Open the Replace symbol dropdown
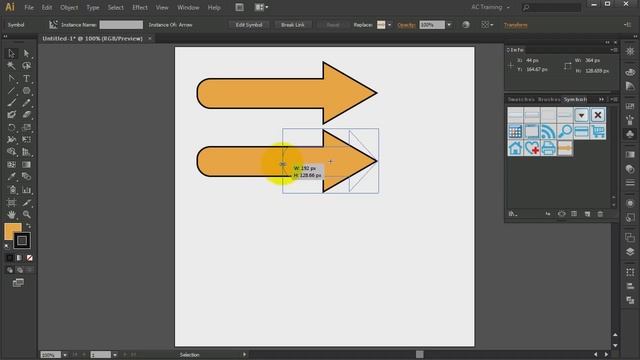This screenshot has height=360, width=640. pos(389,25)
